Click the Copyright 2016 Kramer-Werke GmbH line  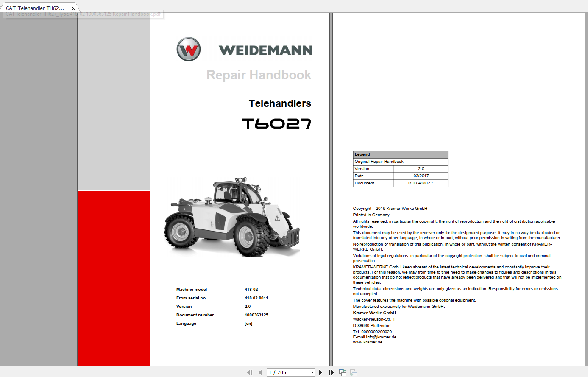390,209
